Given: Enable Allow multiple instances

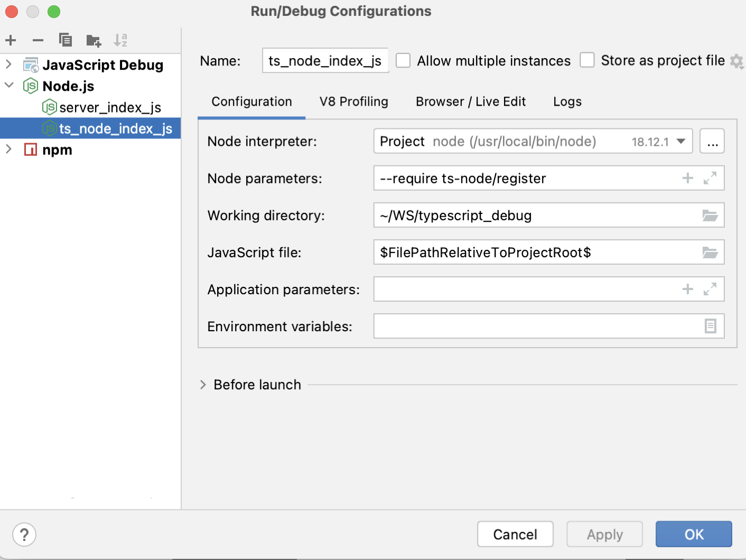Looking at the screenshot, I should coord(403,60).
